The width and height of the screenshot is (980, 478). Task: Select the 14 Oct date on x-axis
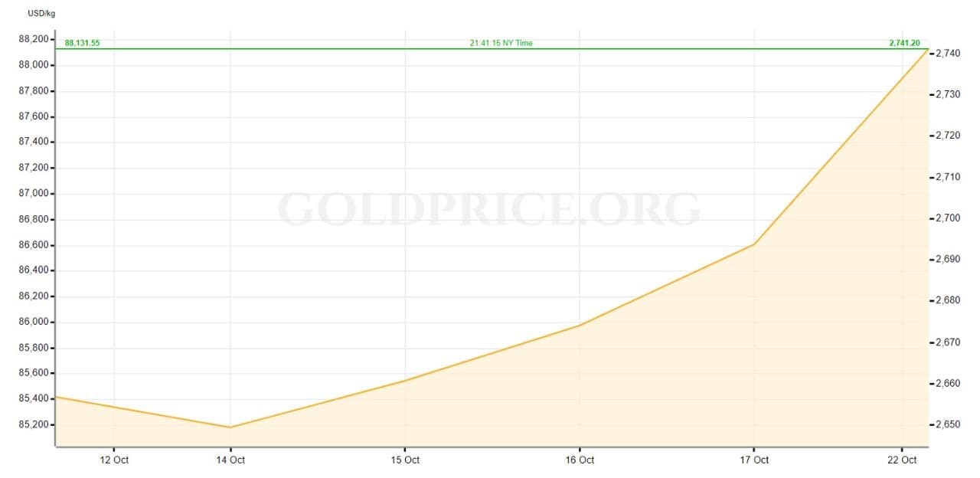230,460
